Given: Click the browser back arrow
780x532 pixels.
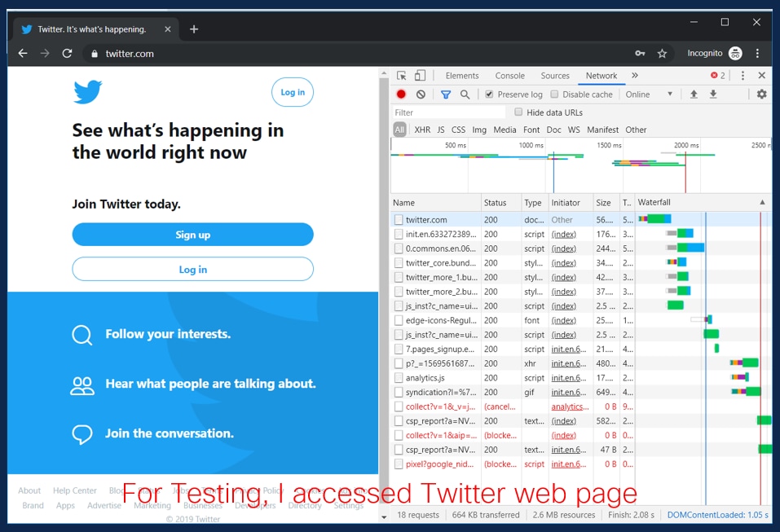Looking at the screenshot, I should coord(22,53).
